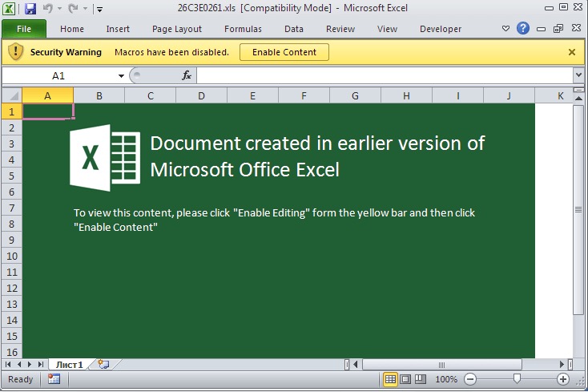Image resolution: width=588 pixels, height=392 pixels.
Task: Go to last sheet navigation arrow
Action: click(x=41, y=364)
